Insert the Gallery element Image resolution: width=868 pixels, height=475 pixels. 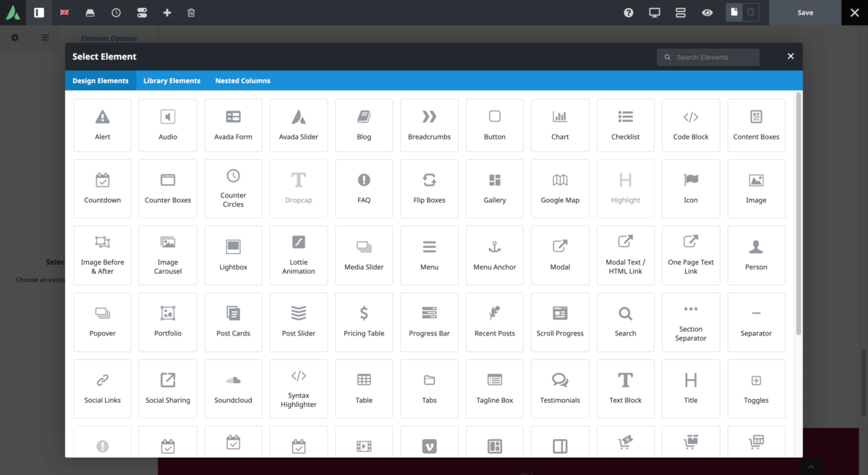[495, 189]
